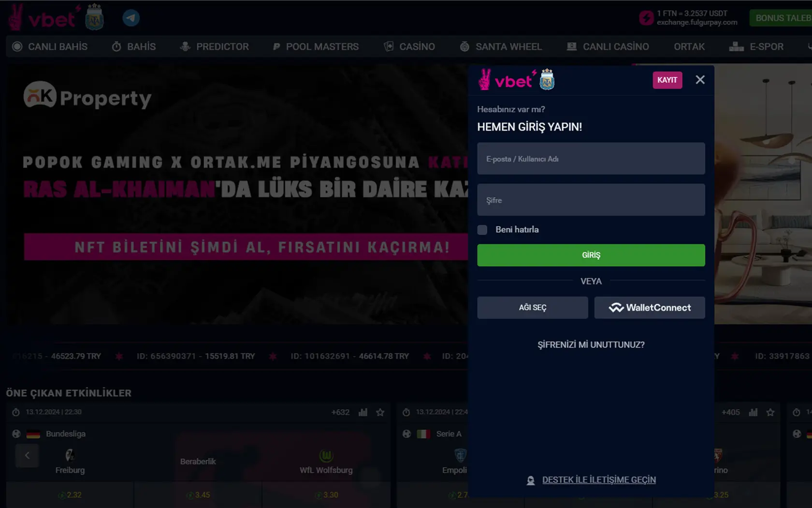
Task: Close the login dialog with X
Action: pos(700,80)
